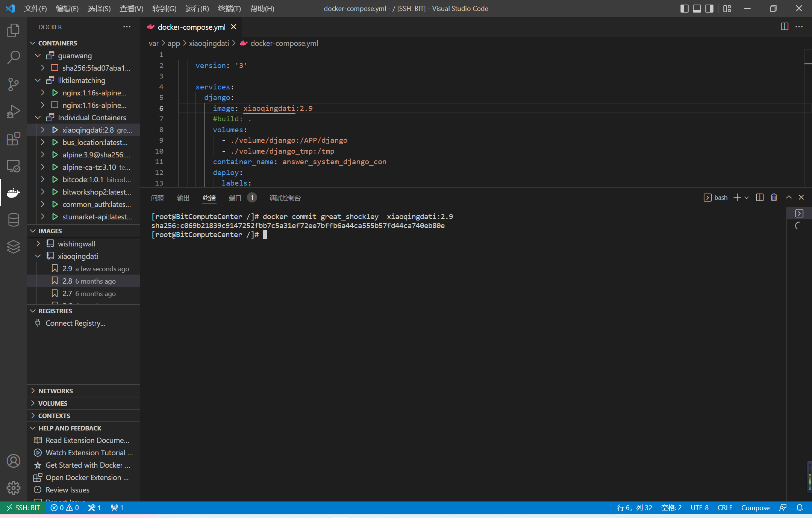Viewport: 812px width, 518px height.
Task: Kill terminal with trash icon
Action: coord(774,198)
